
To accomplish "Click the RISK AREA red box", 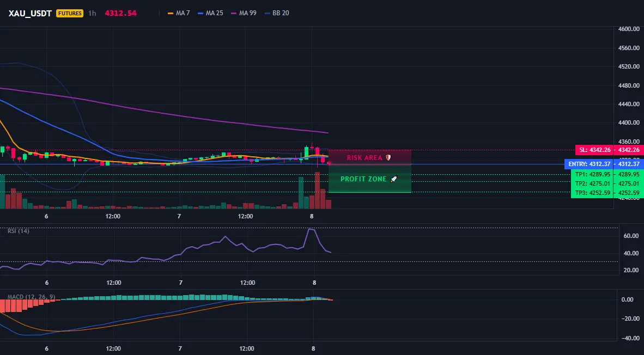I will [x=369, y=157].
